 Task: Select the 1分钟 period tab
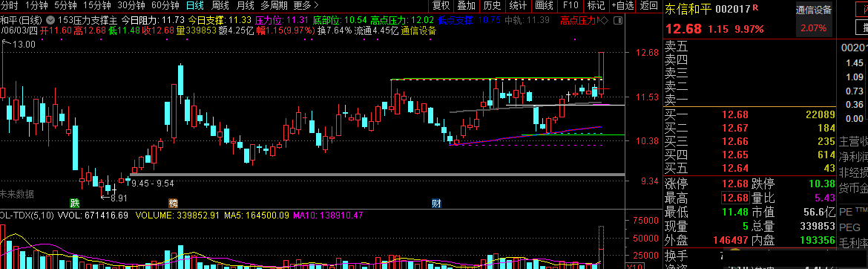36,5
